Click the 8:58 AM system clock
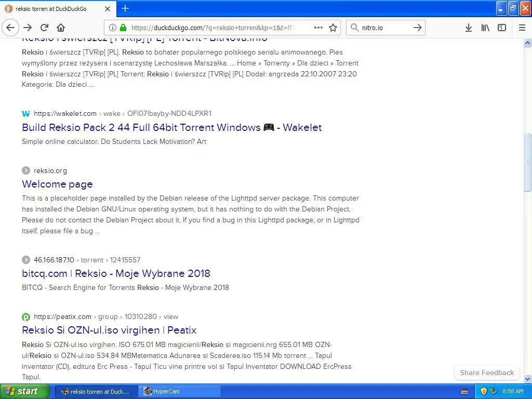Viewport: 532px width, 399px height. coord(513,391)
